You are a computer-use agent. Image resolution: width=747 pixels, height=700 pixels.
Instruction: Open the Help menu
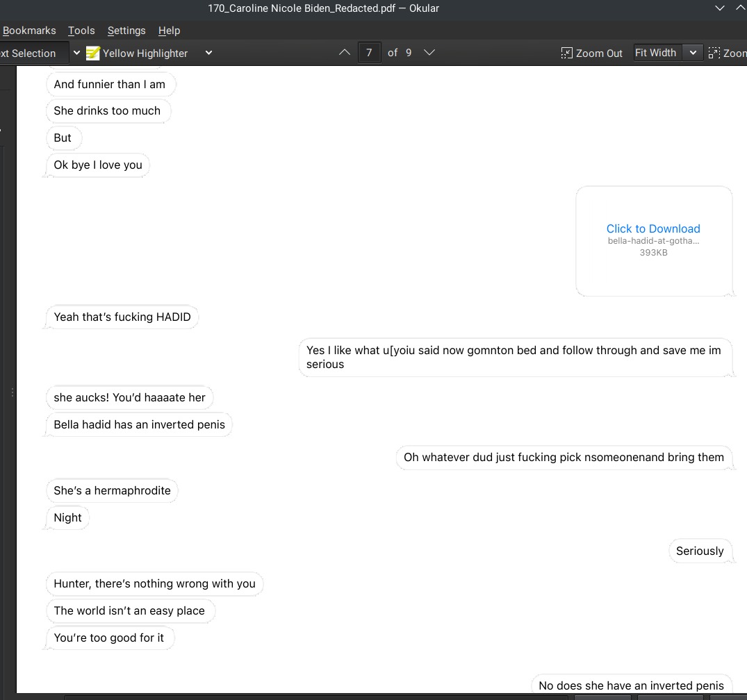click(x=169, y=31)
